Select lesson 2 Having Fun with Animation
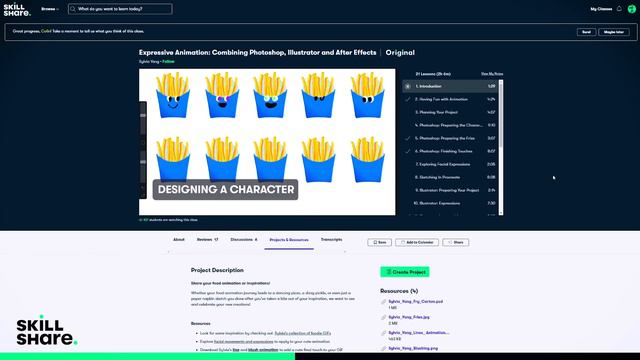This screenshot has width=640, height=360. tap(450, 99)
